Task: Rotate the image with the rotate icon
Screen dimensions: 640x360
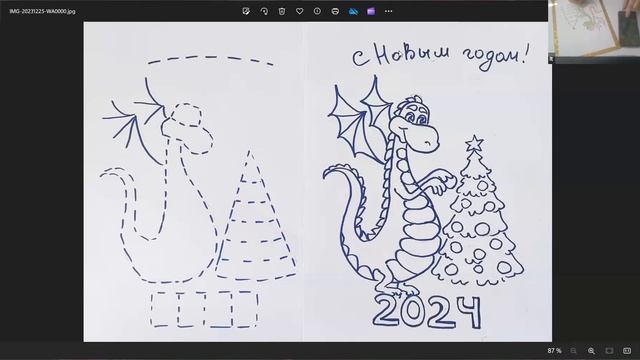Action: click(264, 11)
